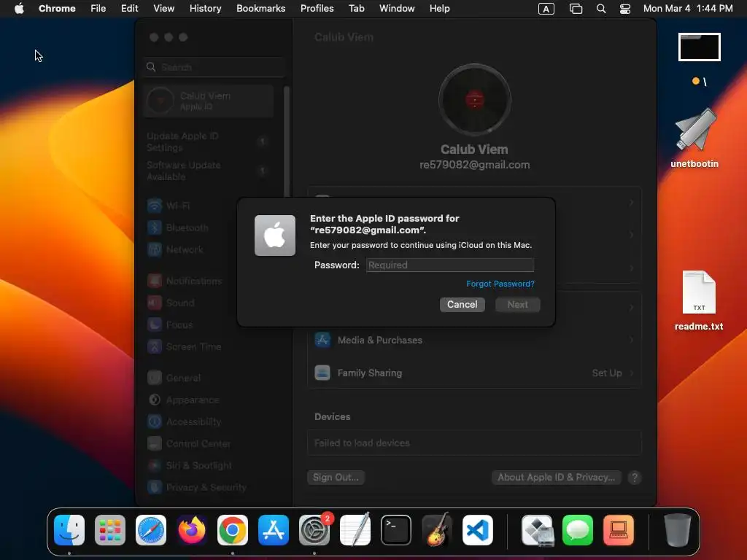This screenshot has width=747, height=560.
Task: Open the orange laptop app in Dock
Action: 619,529
